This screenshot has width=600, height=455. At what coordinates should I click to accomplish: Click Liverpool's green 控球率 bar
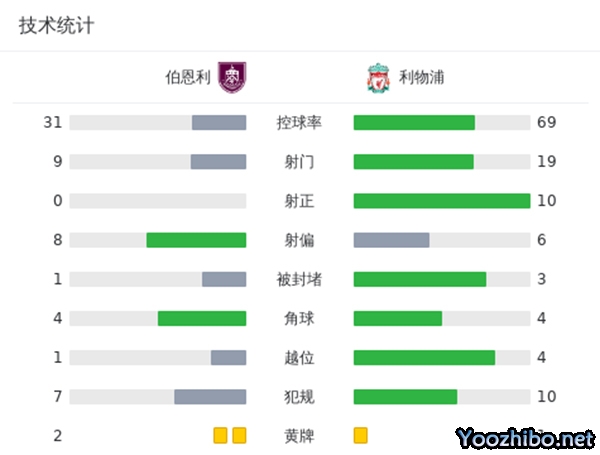[414, 123]
